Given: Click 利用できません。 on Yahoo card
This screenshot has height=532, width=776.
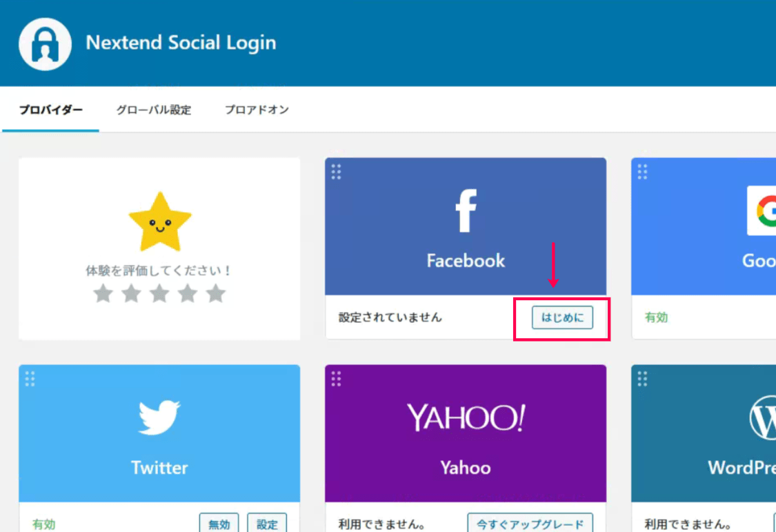Looking at the screenshot, I should tap(381, 524).
